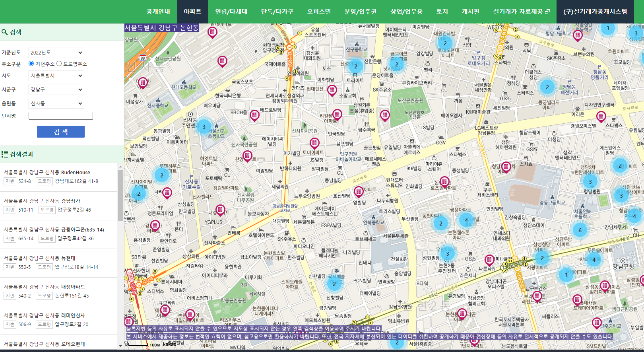This screenshot has width=644, height=352.
Task: Switch to the 단독/다가구 tab
Action: click(x=277, y=12)
